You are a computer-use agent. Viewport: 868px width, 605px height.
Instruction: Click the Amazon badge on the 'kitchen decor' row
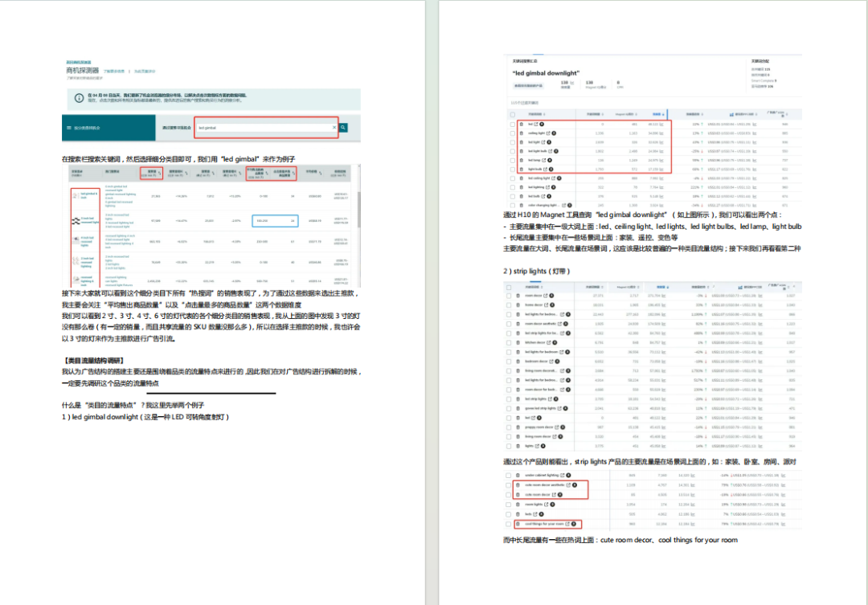(555, 342)
